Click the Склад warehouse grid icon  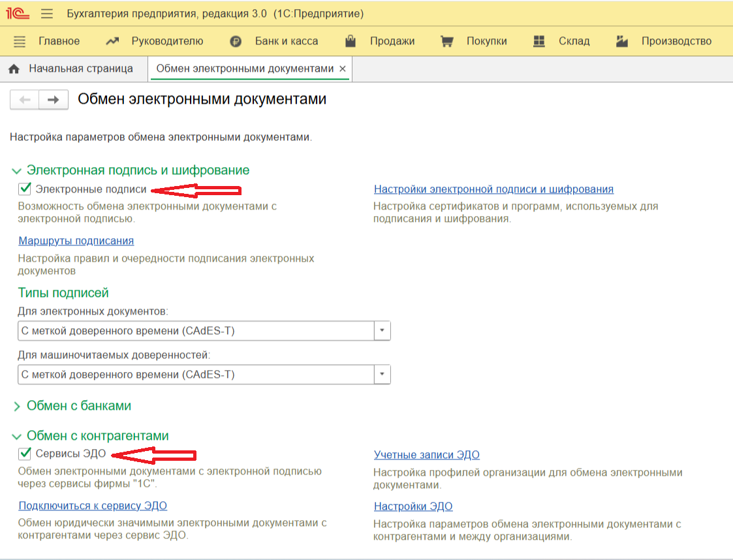[539, 41]
